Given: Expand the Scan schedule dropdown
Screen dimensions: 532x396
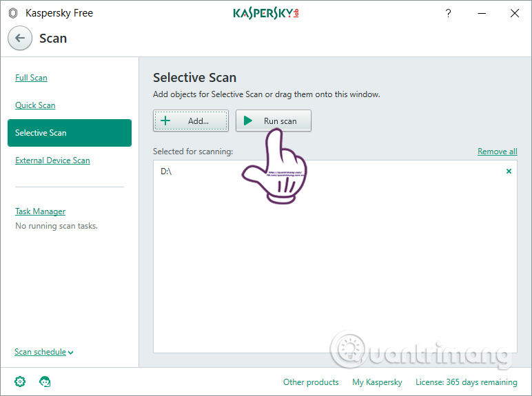Looking at the screenshot, I should tap(44, 352).
